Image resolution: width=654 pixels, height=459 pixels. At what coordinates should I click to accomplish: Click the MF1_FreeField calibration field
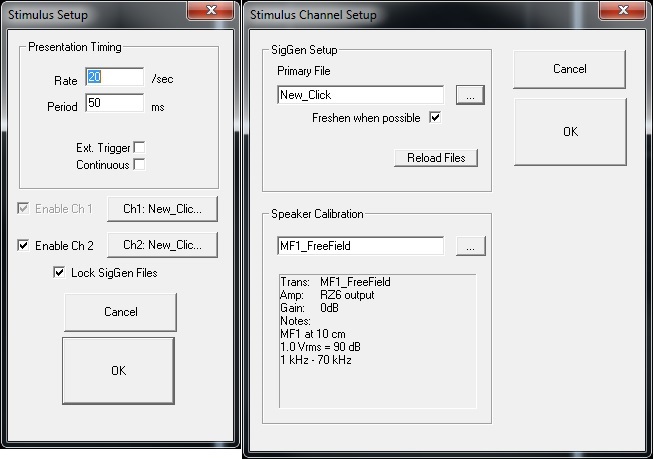360,246
